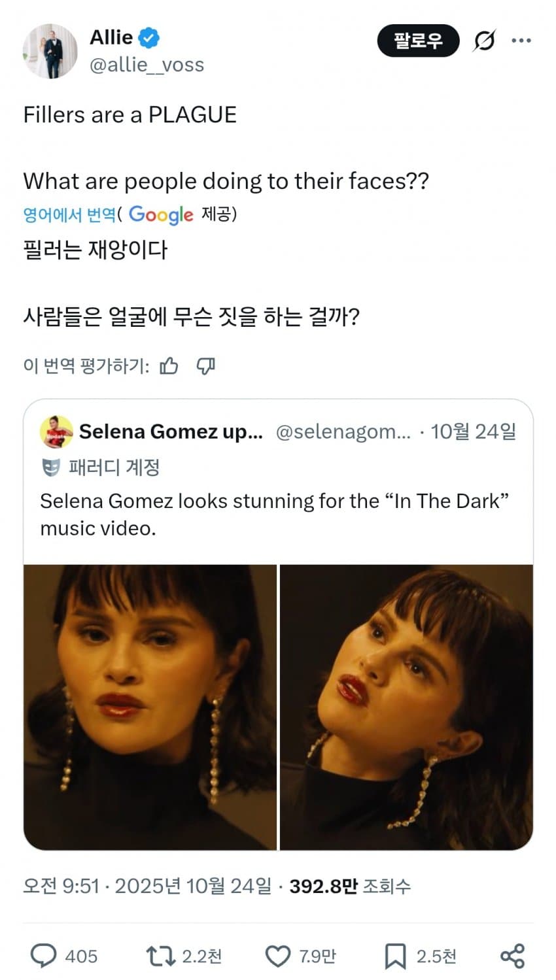The image size is (556, 980).
Task: Bookmark this tweet
Action: (x=394, y=956)
